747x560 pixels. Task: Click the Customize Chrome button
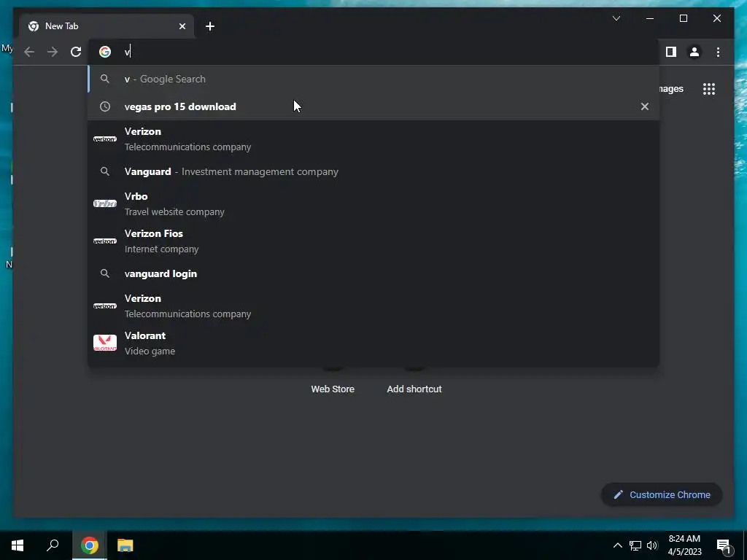(662, 495)
